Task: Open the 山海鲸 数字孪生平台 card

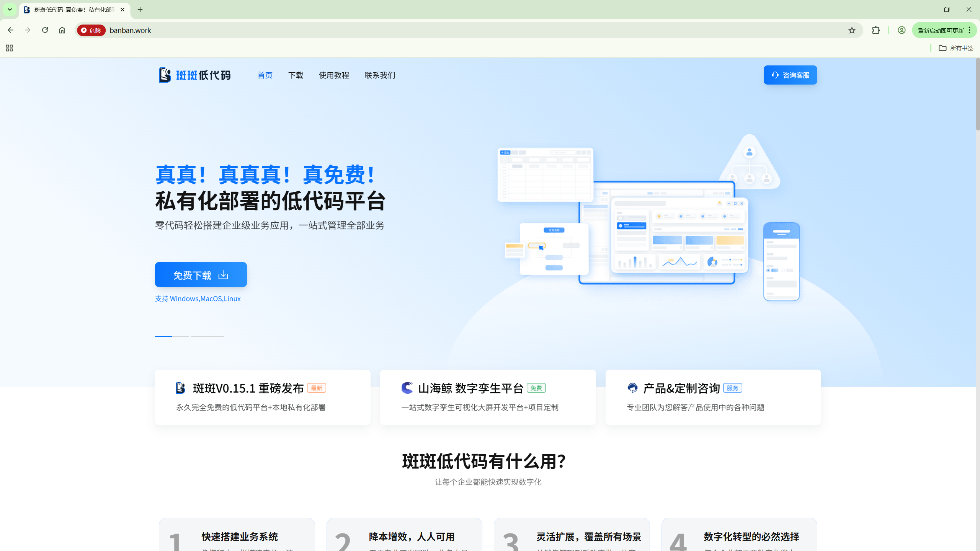Action: tap(488, 397)
